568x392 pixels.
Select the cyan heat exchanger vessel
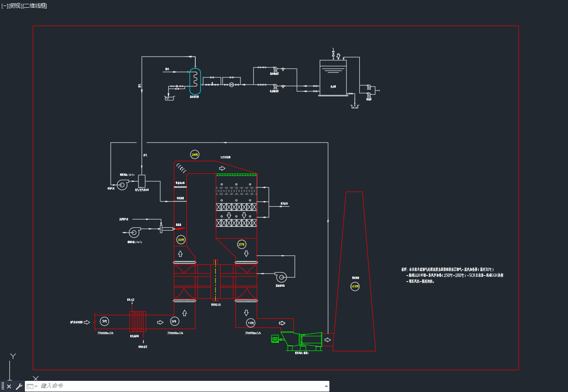tap(195, 81)
